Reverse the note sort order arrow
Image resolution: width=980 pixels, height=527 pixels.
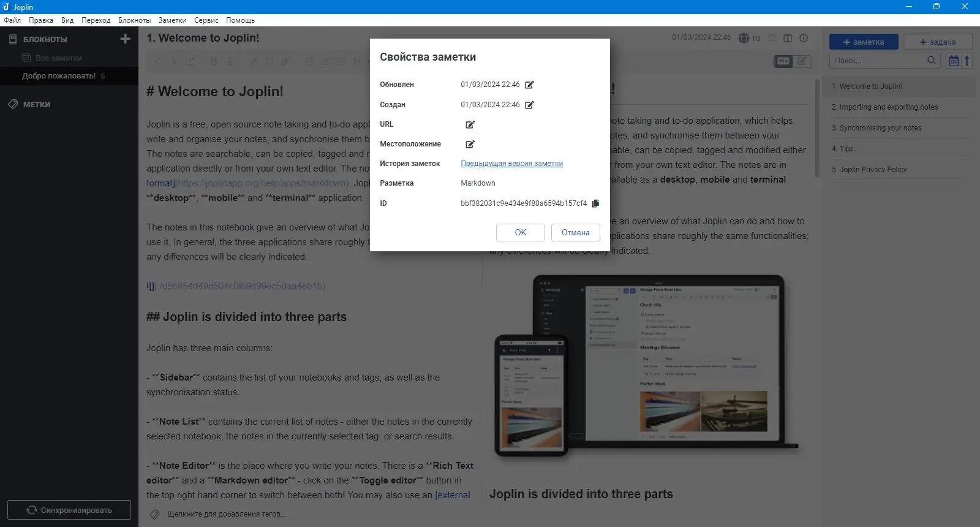967,60
